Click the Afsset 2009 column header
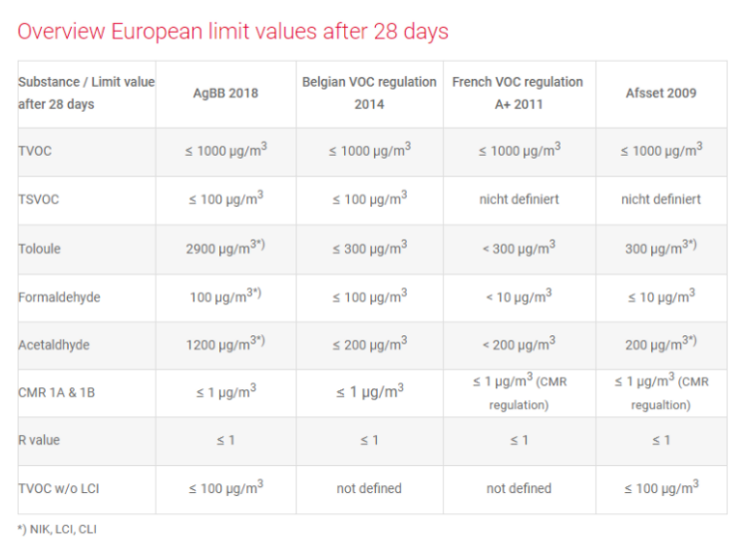The width and height of the screenshot is (756, 554). [661, 93]
